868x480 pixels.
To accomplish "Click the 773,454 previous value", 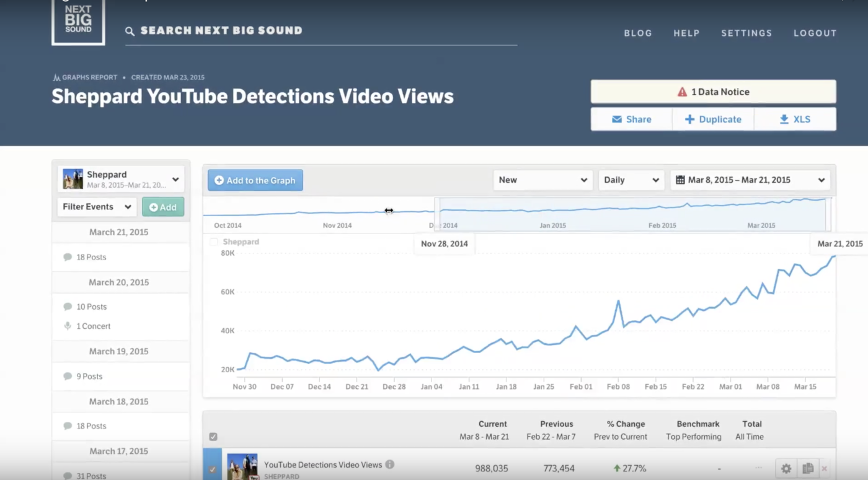I will point(558,469).
